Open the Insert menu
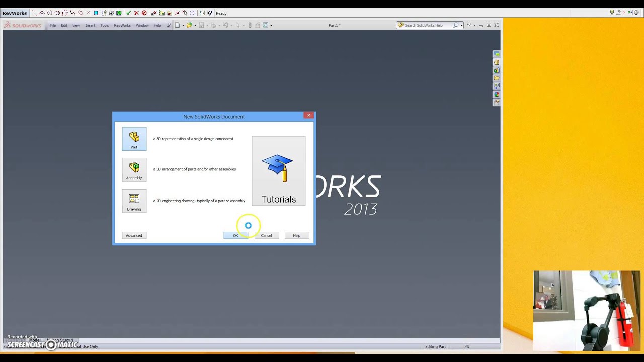The height and width of the screenshot is (362, 644). point(90,25)
